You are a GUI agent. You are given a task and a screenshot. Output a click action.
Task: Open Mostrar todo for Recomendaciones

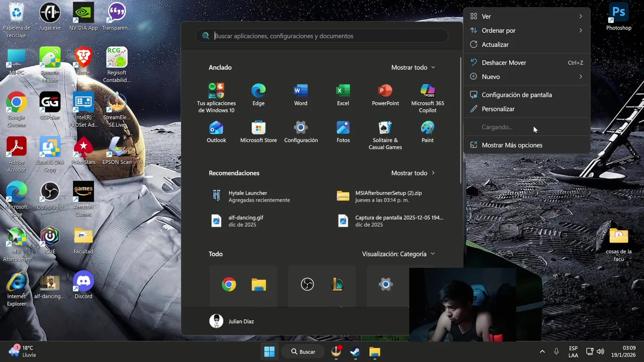[x=413, y=173]
